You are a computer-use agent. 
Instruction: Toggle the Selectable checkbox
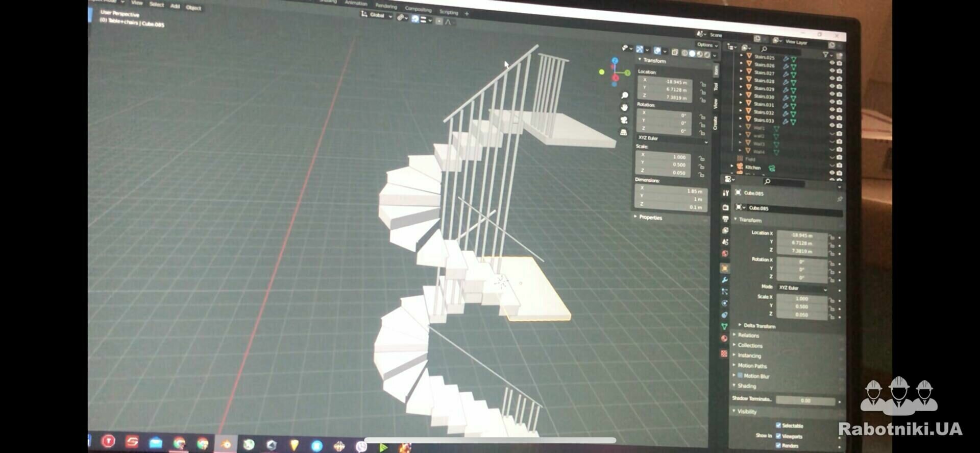pos(778,425)
